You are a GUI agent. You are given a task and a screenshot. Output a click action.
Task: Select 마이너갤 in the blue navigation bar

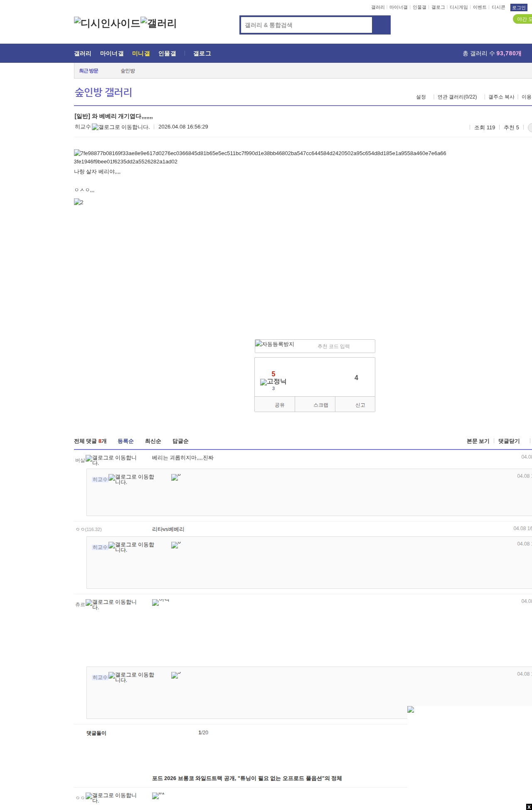(112, 54)
